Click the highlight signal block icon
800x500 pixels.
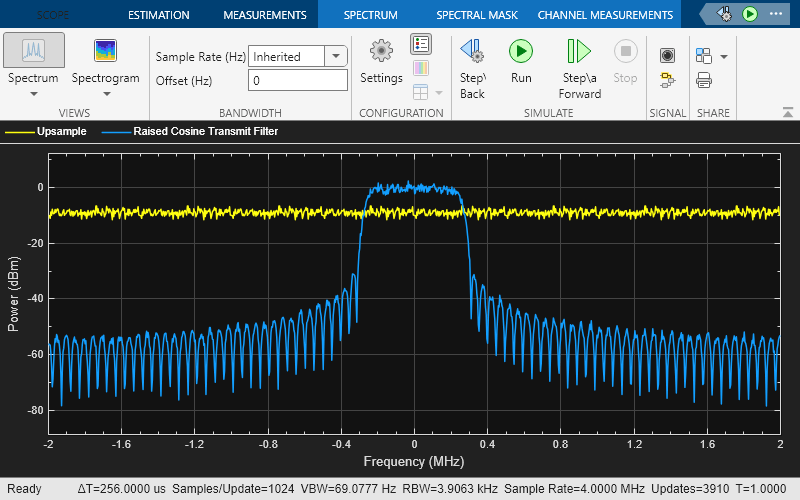[667, 81]
